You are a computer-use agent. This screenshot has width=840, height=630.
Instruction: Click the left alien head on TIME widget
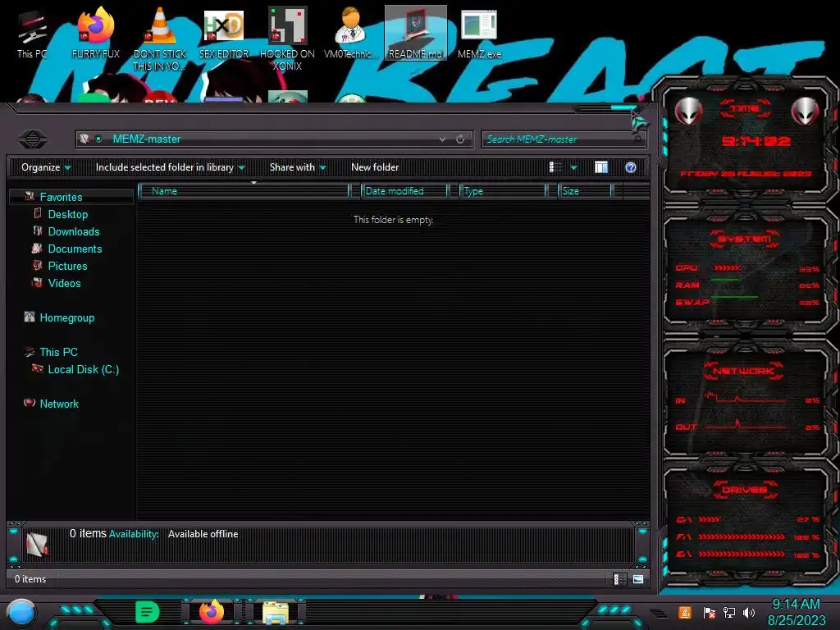[688, 111]
